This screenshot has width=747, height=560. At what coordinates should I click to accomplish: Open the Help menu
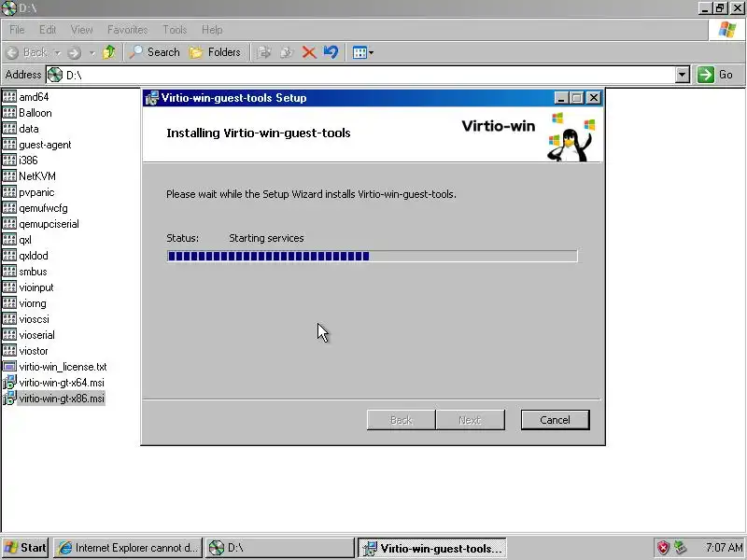click(212, 30)
